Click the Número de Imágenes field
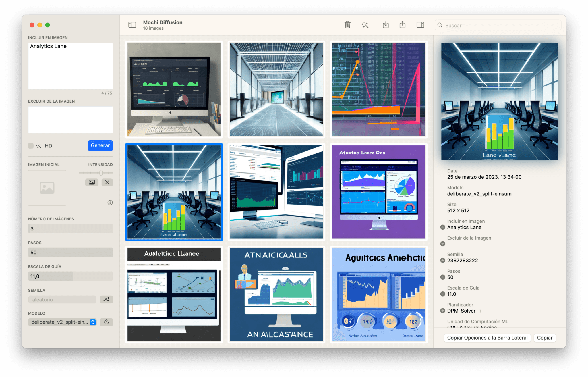588x377 pixels. click(x=70, y=228)
